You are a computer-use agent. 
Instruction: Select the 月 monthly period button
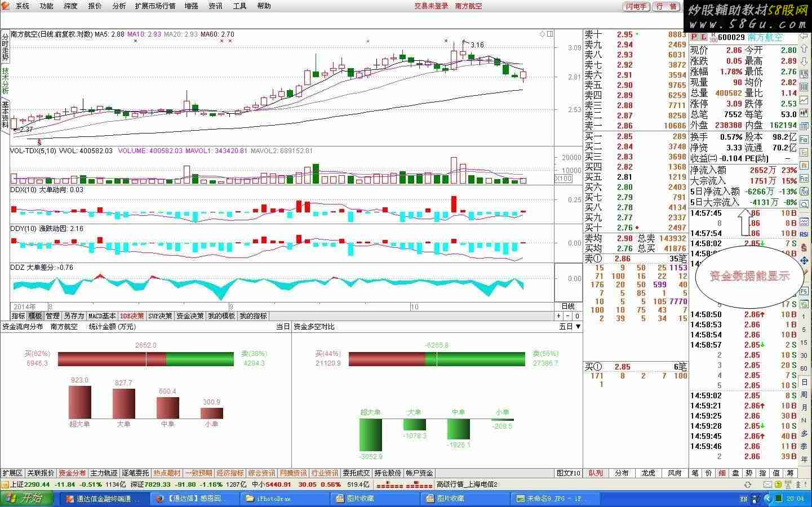805,407
